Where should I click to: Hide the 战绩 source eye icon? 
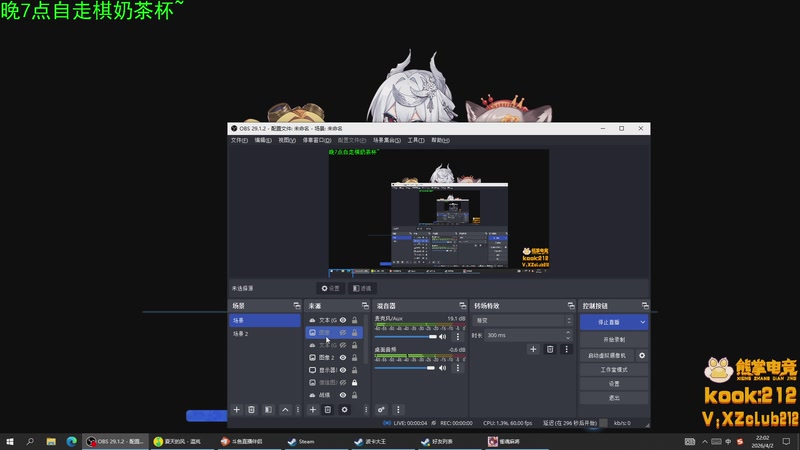343,395
